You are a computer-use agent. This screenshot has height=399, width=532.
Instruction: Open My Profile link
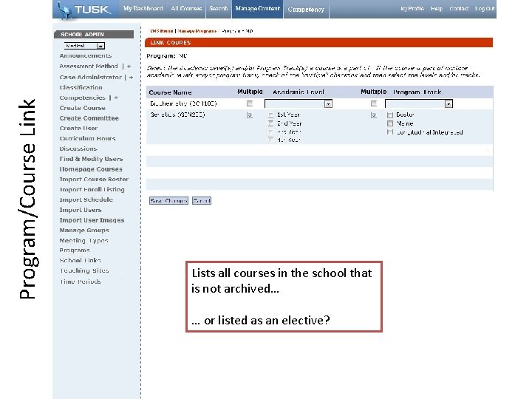[412, 8]
